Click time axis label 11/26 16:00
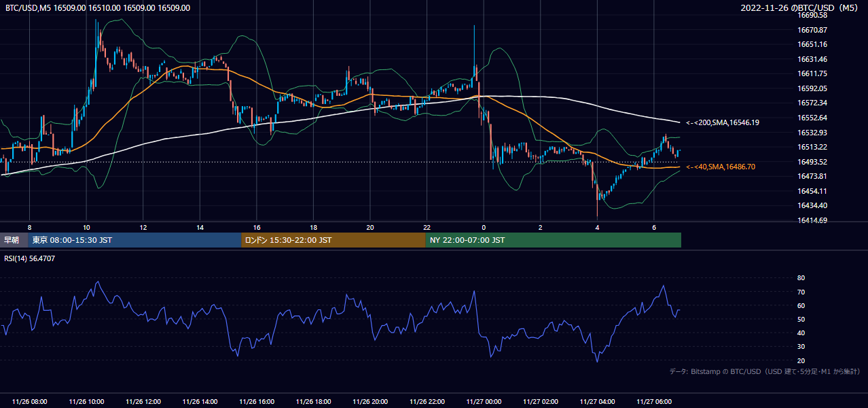This screenshot has width=868, height=408. 257,402
